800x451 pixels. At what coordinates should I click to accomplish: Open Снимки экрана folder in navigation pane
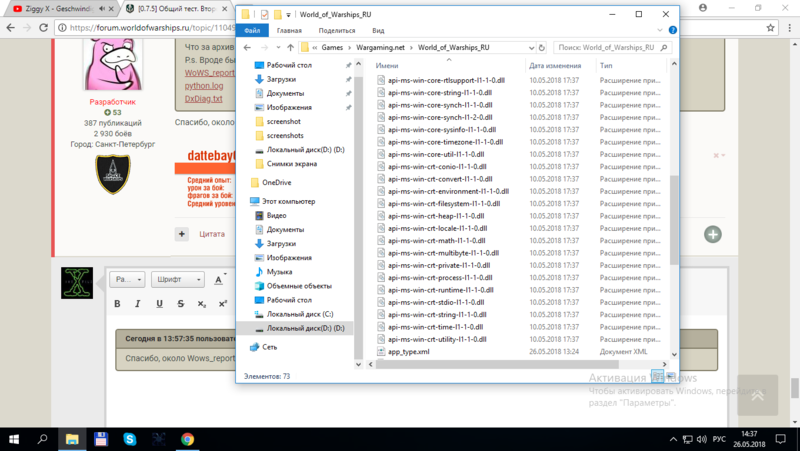click(291, 164)
